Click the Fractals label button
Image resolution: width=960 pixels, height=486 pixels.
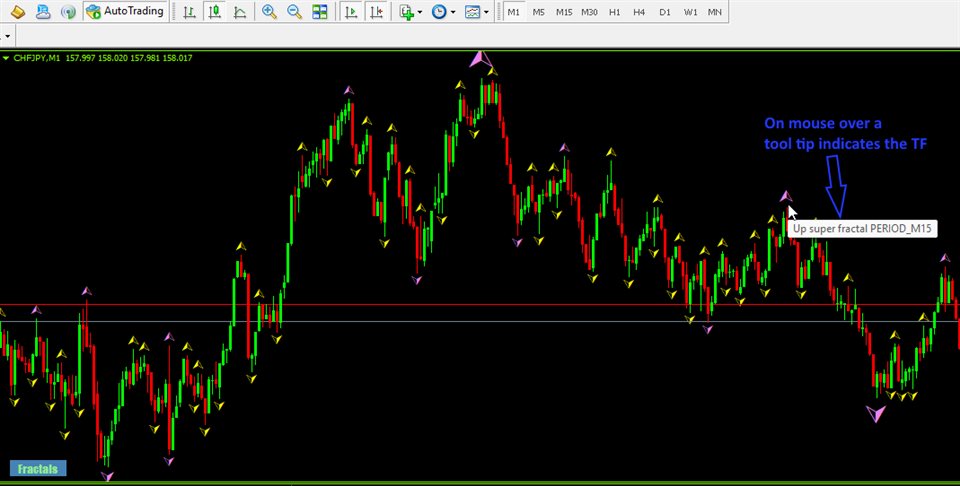[37, 468]
